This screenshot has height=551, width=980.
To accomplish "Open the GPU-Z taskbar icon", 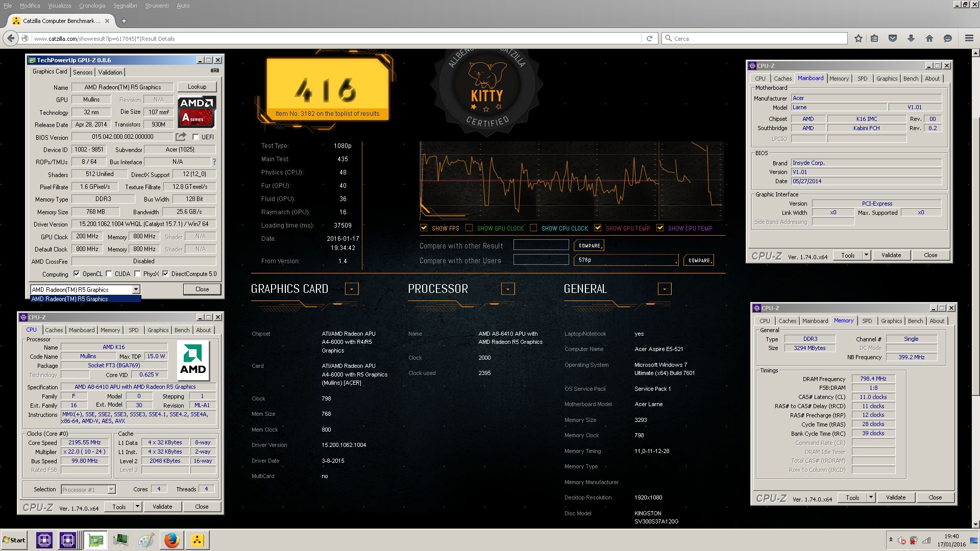I will click(95, 540).
